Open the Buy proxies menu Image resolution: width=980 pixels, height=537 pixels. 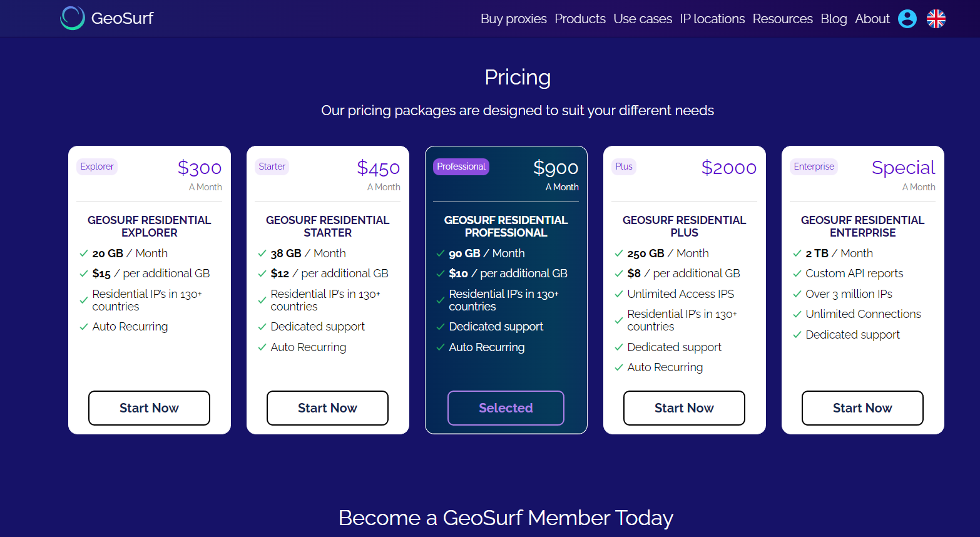point(513,19)
